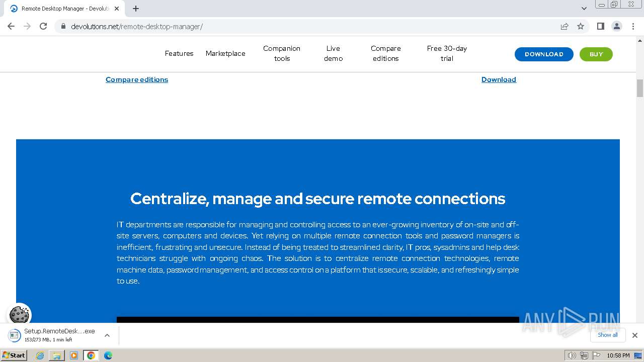This screenshot has height=362, width=644.
Task: Follow the Compare editions link
Action: pos(137,79)
